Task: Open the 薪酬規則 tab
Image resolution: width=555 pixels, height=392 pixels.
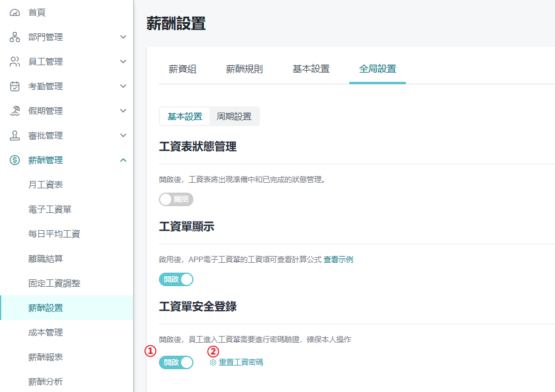Action: 244,69
